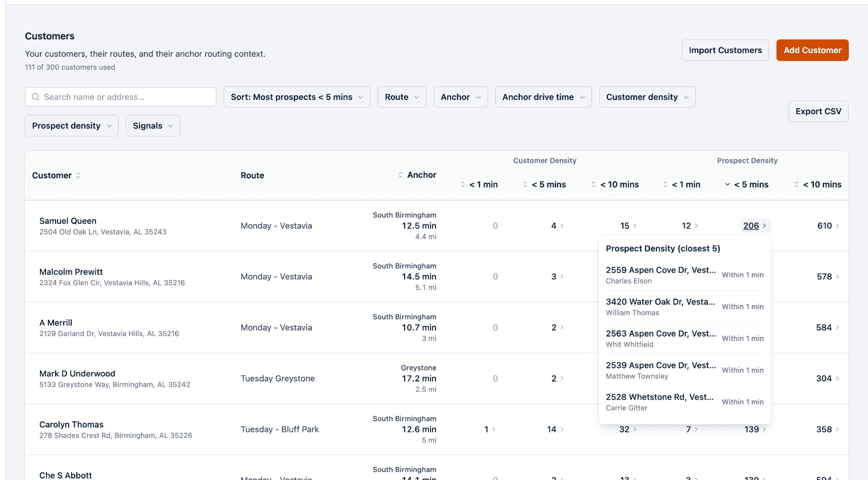Export the list with Export CSV
Screen dimensions: 868x480
818,111
